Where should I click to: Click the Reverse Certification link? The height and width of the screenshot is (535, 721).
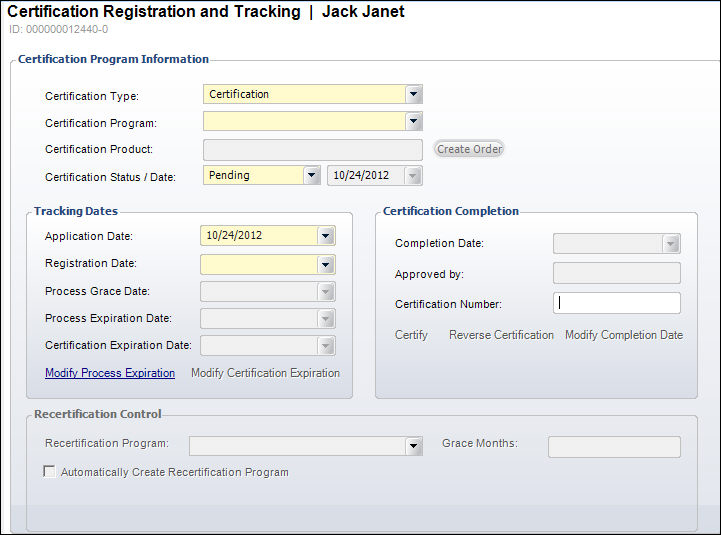tap(501, 335)
